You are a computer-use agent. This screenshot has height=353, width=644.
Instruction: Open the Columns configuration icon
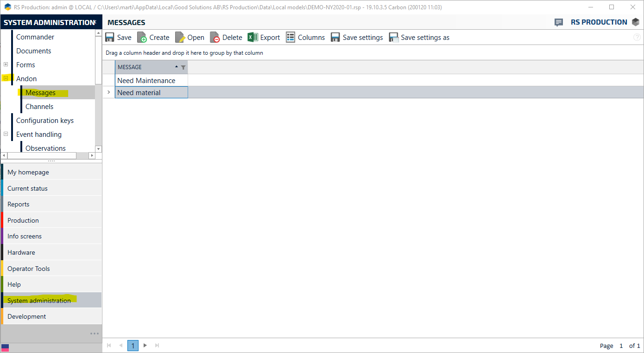tap(290, 37)
